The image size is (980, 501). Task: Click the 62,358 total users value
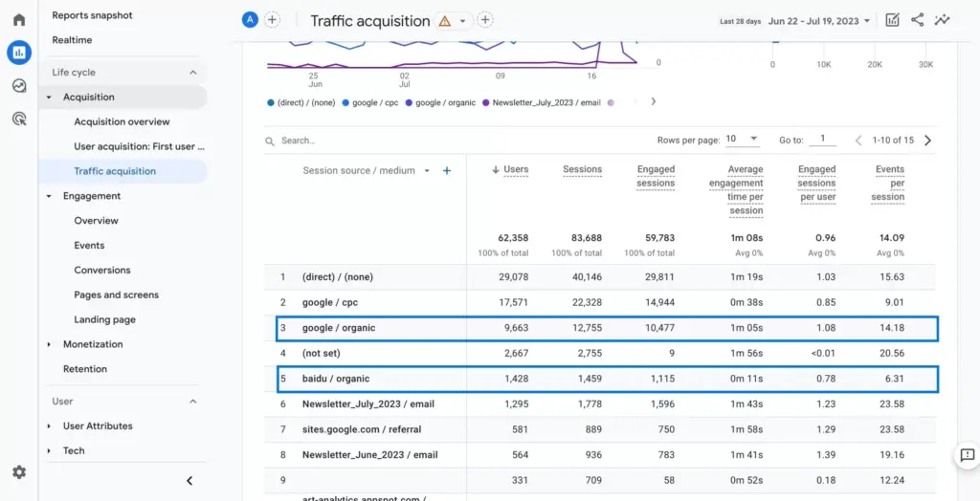pos(513,239)
